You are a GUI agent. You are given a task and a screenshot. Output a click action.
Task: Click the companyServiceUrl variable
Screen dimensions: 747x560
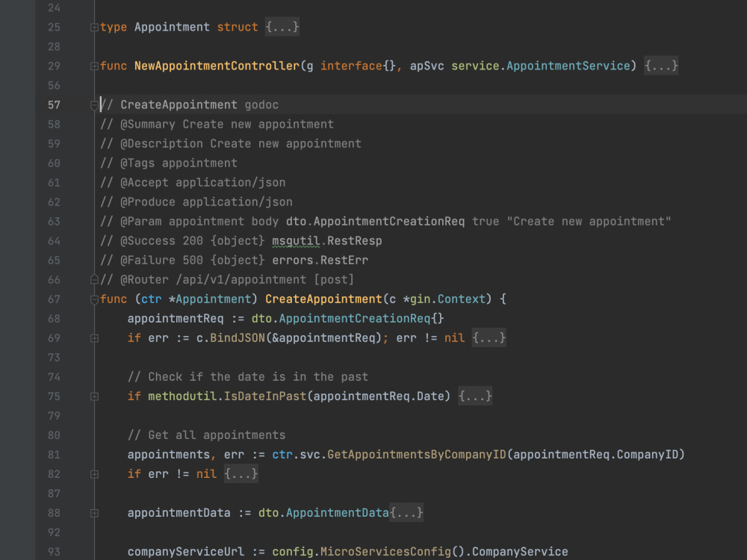tap(186, 552)
